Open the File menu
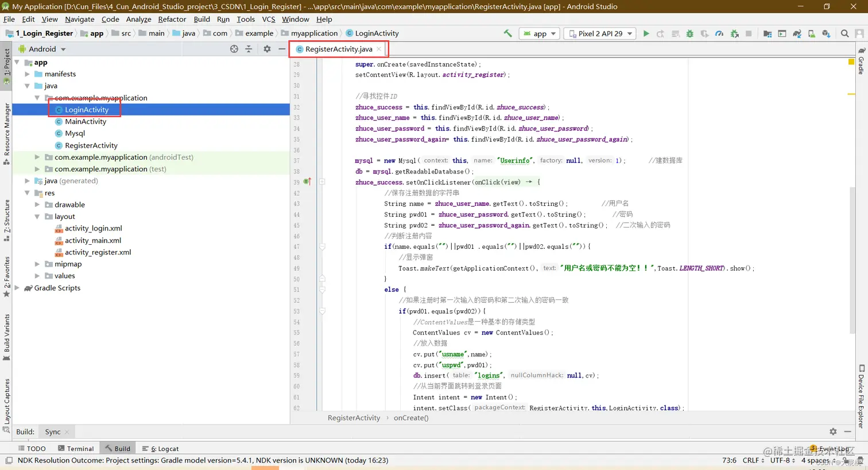This screenshot has height=470, width=868. click(9, 19)
